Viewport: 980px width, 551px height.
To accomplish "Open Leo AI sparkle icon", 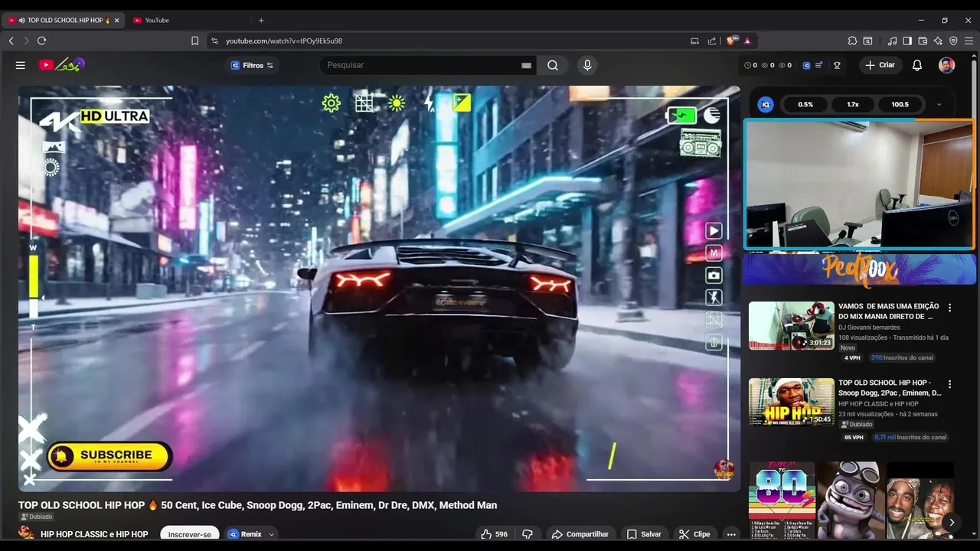I will (x=938, y=41).
